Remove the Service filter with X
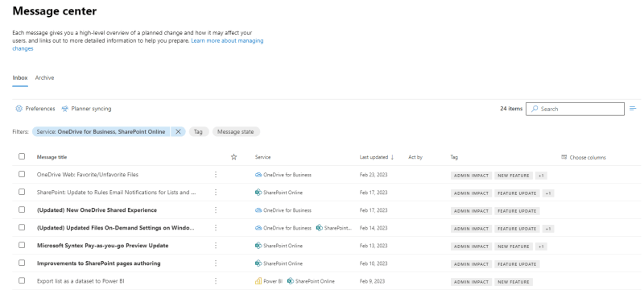This screenshot has height=290, width=644. tap(178, 132)
